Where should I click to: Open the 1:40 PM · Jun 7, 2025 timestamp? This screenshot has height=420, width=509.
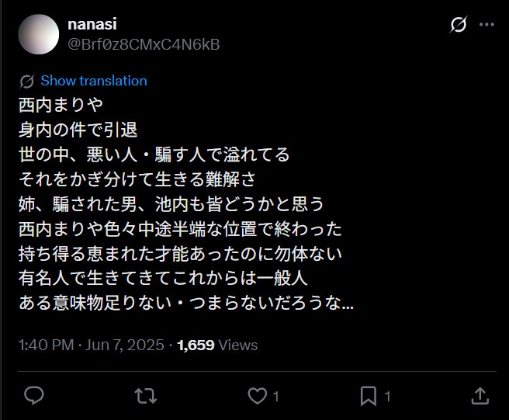92,345
